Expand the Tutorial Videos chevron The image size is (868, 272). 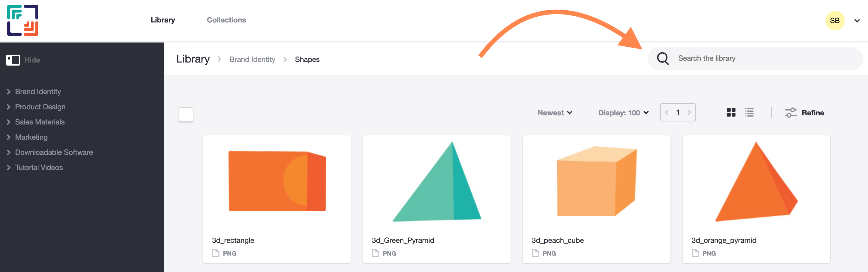9,167
